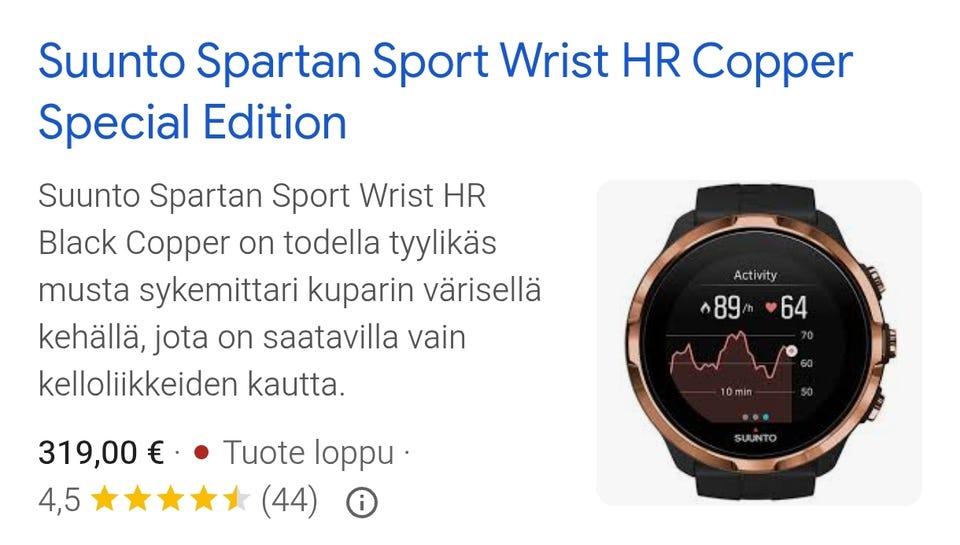Screen dimensions: 960x545
Task: Click the info icon beside the review count
Action: (361, 503)
